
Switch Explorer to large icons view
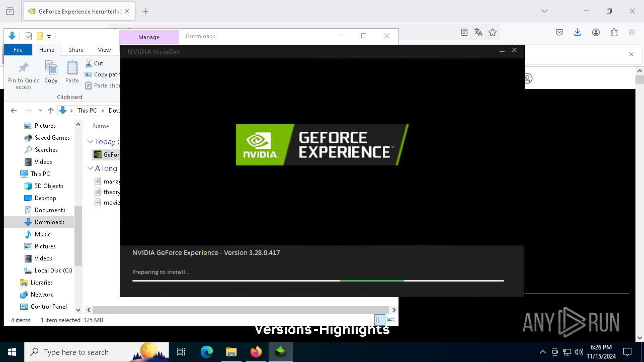391,320
